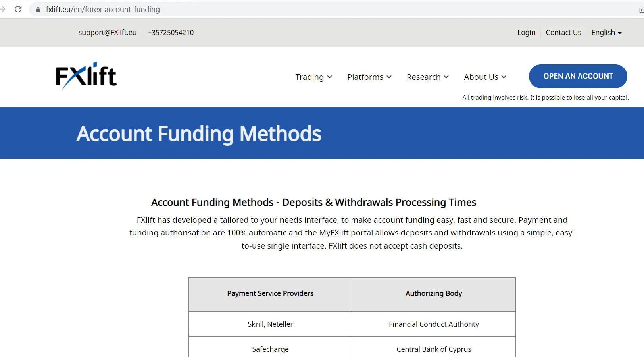Go to Contact Us
The width and height of the screenshot is (644, 357).
coord(563,33)
